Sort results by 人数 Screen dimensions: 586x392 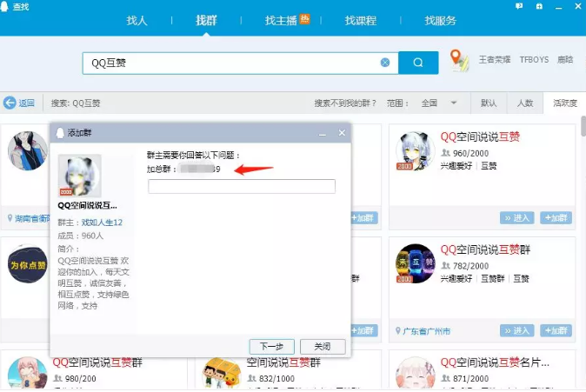[x=525, y=103]
